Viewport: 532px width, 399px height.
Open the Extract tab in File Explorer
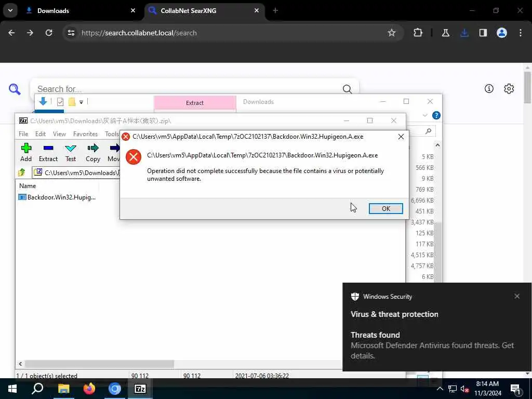[195, 103]
